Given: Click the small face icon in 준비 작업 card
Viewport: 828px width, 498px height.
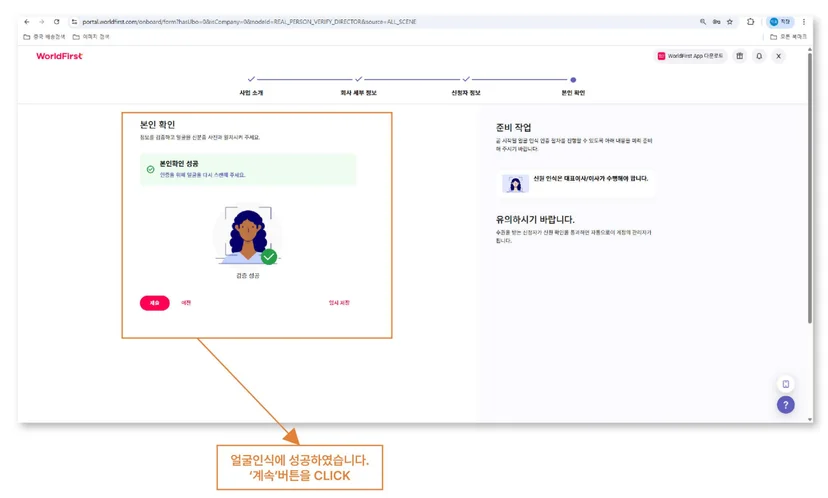Looking at the screenshot, I should click(x=515, y=183).
